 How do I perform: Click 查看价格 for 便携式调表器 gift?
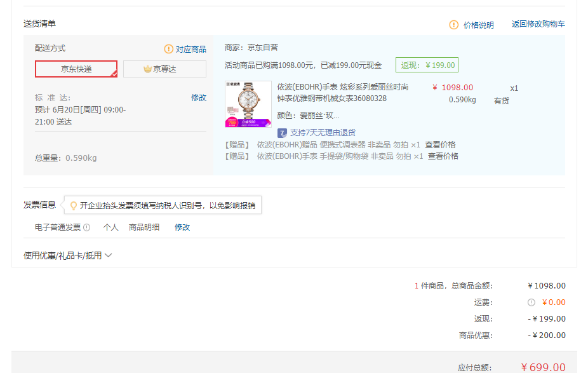(440, 145)
